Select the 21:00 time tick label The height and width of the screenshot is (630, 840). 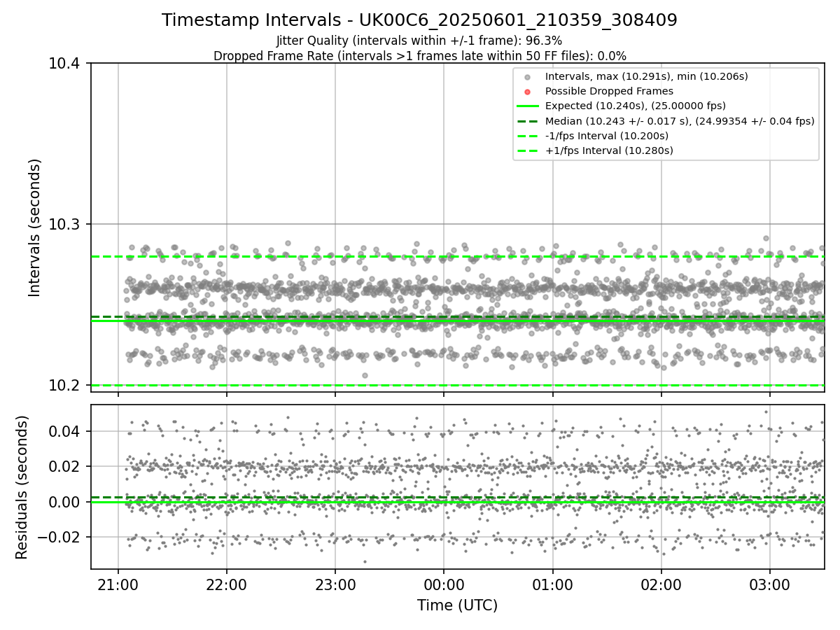click(x=118, y=584)
